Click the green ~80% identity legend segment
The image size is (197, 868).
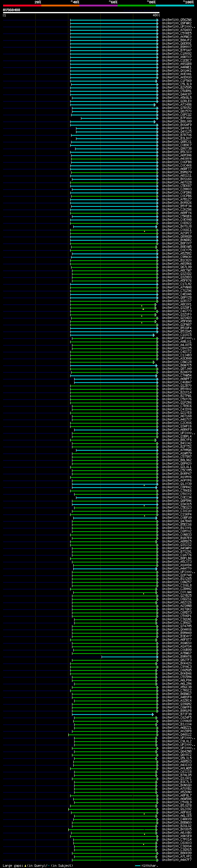(x=137, y=6)
